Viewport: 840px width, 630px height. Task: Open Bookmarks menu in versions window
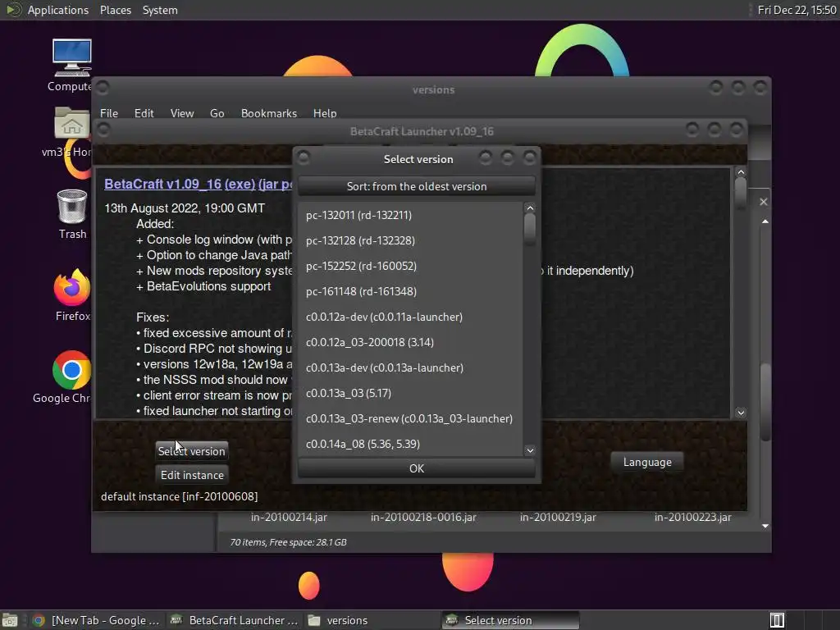pos(269,113)
